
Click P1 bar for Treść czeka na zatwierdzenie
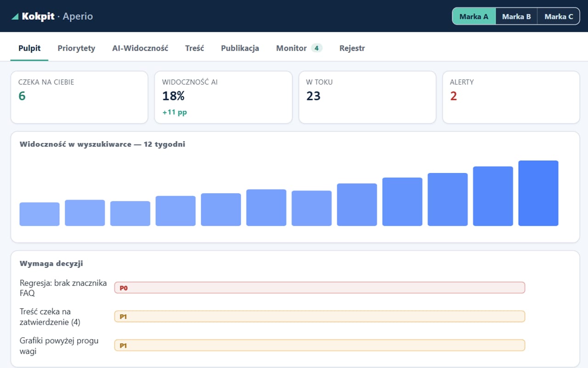[x=320, y=316]
